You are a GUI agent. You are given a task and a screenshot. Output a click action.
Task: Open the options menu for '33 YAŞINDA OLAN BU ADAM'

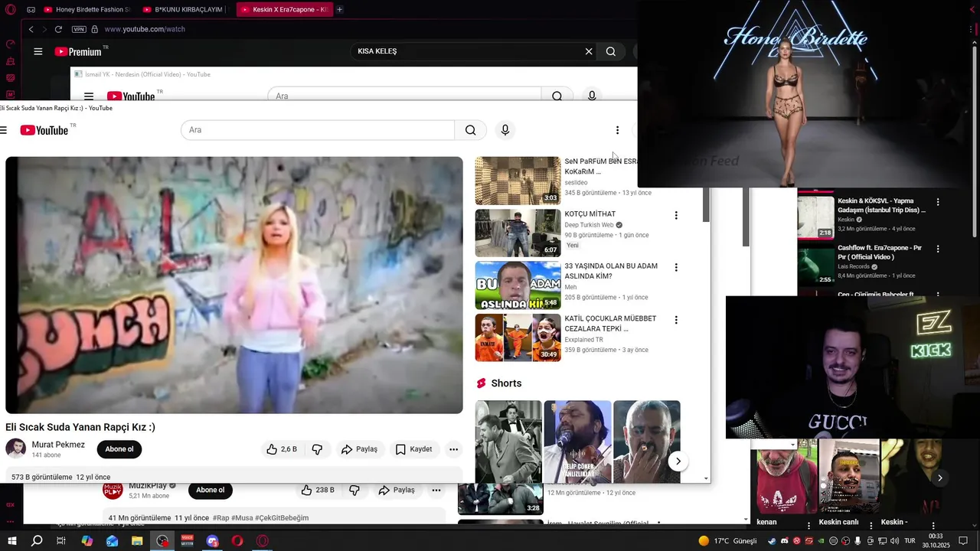click(675, 267)
